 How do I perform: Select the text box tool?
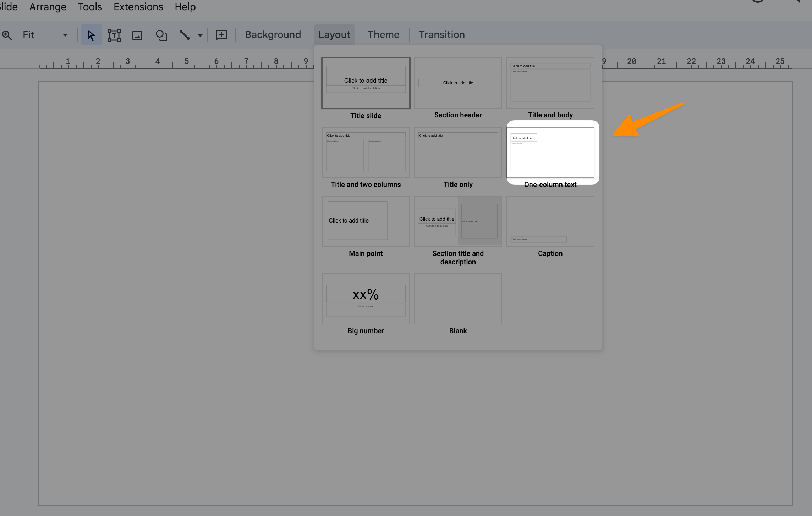tap(114, 34)
